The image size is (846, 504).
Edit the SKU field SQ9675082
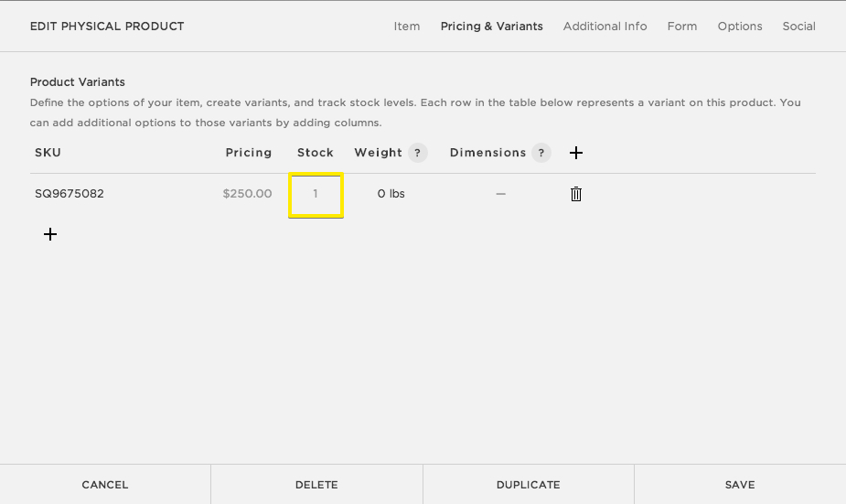[70, 194]
